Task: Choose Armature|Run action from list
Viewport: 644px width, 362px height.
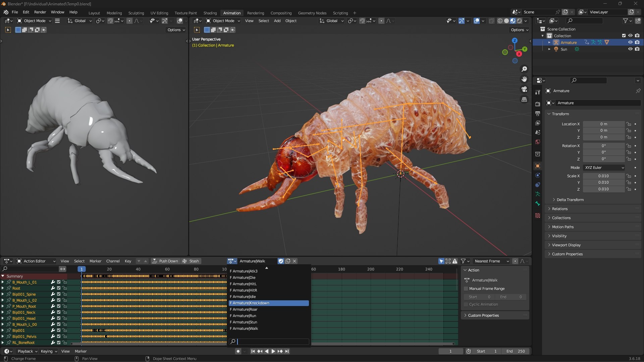Action: point(269,316)
